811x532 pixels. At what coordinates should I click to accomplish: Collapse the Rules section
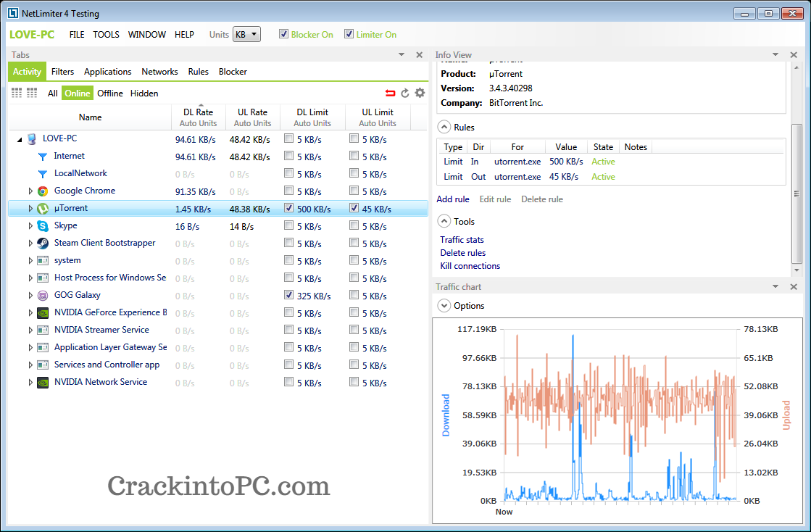pyautogui.click(x=444, y=127)
